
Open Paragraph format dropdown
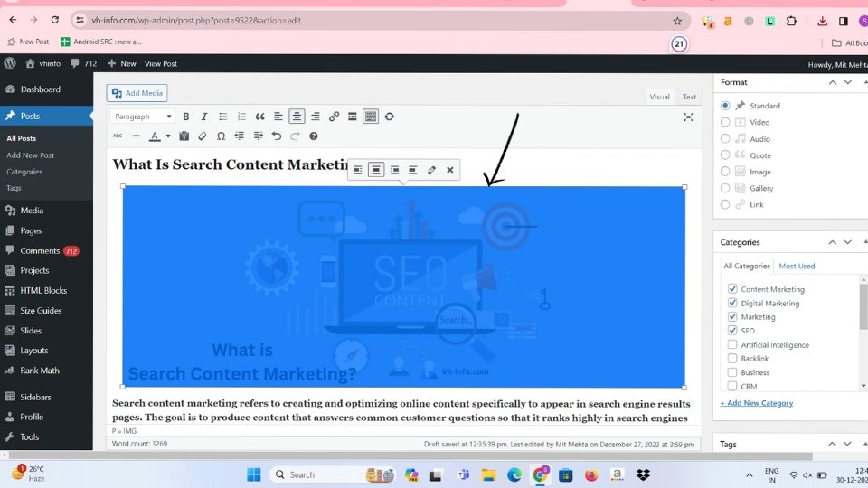tap(143, 117)
